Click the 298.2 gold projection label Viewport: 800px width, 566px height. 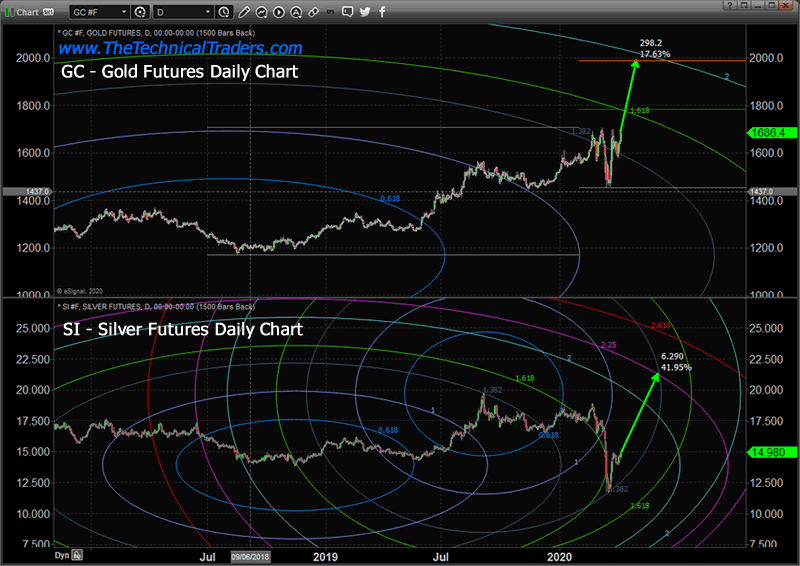[x=651, y=43]
